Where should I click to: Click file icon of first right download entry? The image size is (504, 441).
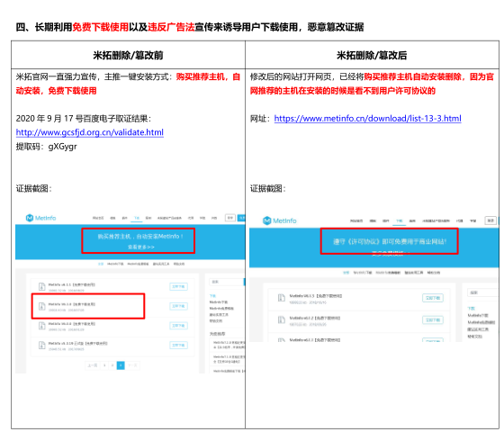pyautogui.click(x=281, y=298)
